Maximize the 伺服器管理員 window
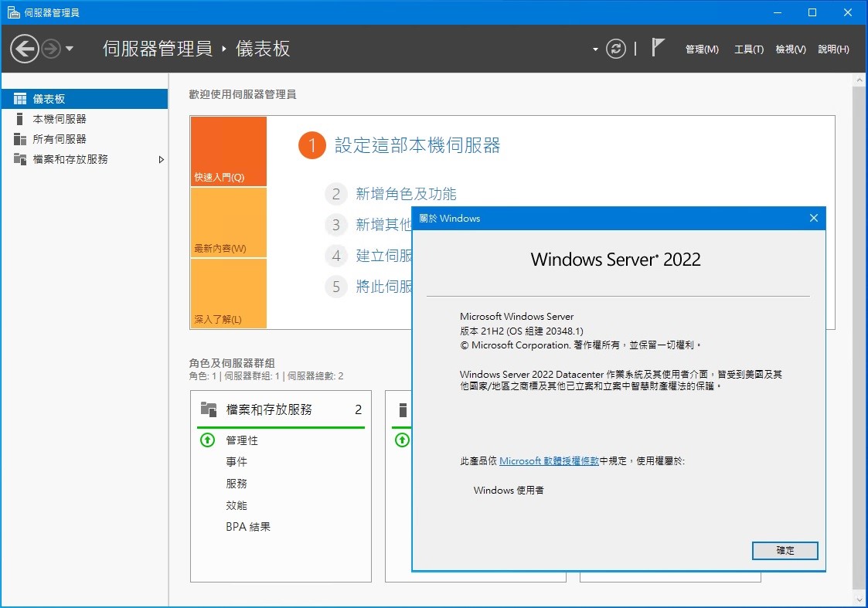The width and height of the screenshot is (868, 608). pos(812,12)
